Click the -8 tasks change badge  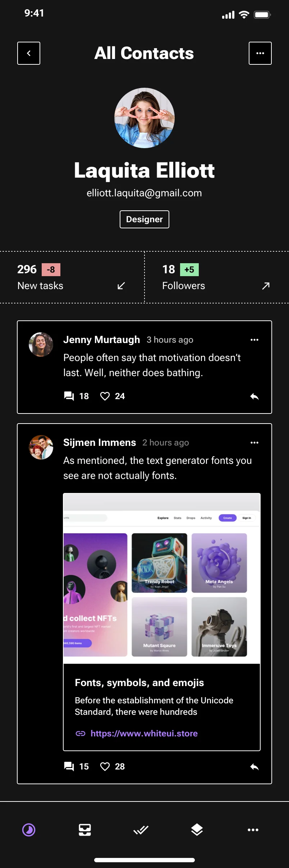[51, 270]
